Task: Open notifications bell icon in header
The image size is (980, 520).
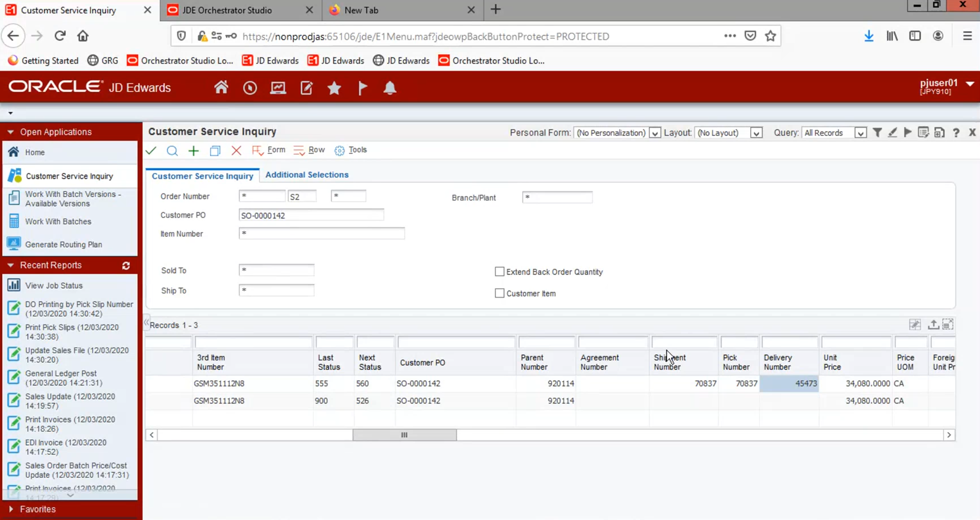Action: [389, 88]
